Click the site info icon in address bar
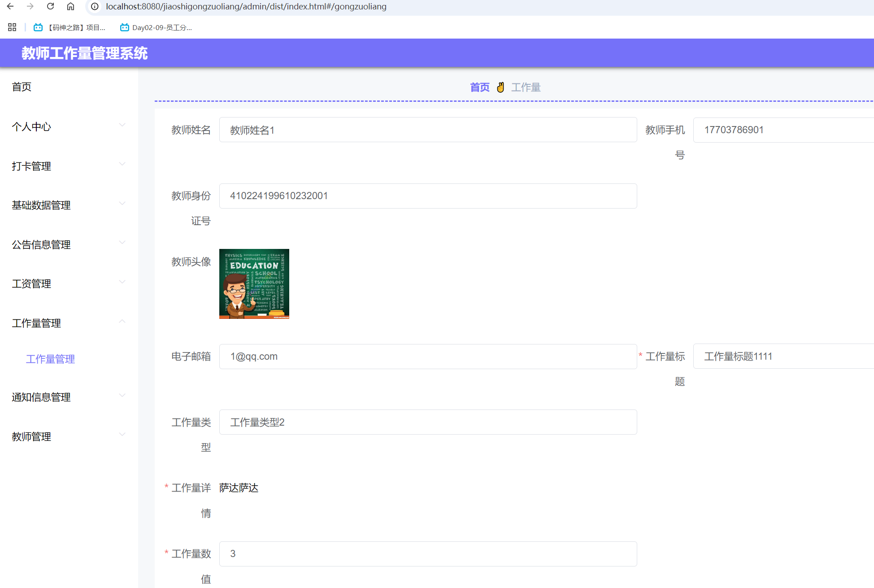The width and height of the screenshot is (874, 588). click(94, 7)
